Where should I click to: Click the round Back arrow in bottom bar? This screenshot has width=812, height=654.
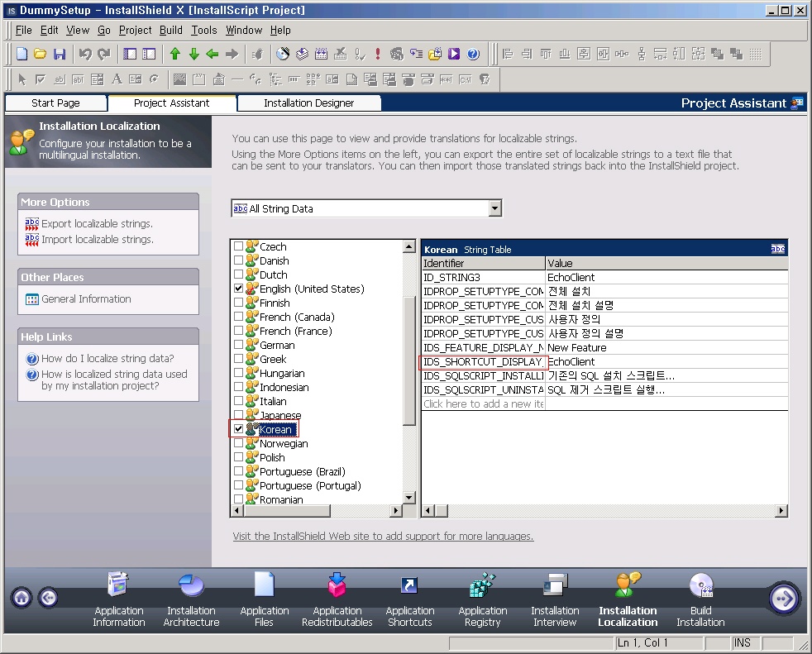48,598
